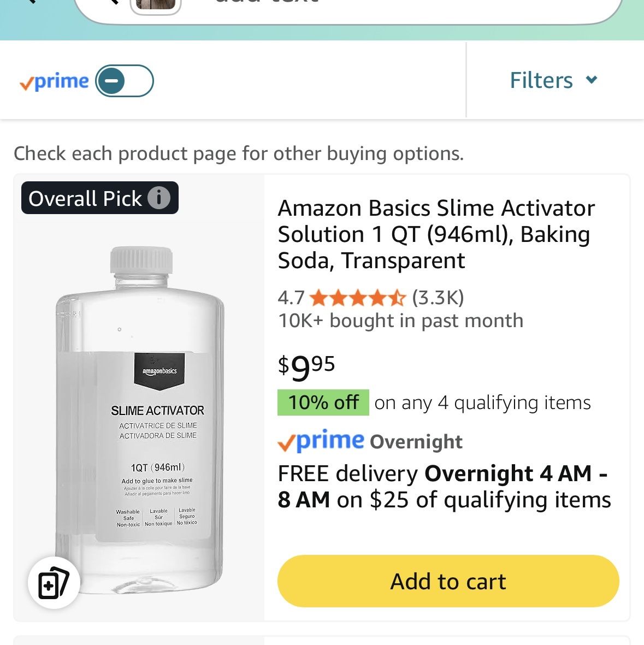Open the 3.3K reviews count
Image resolution: width=644 pixels, height=645 pixels.
point(438,298)
